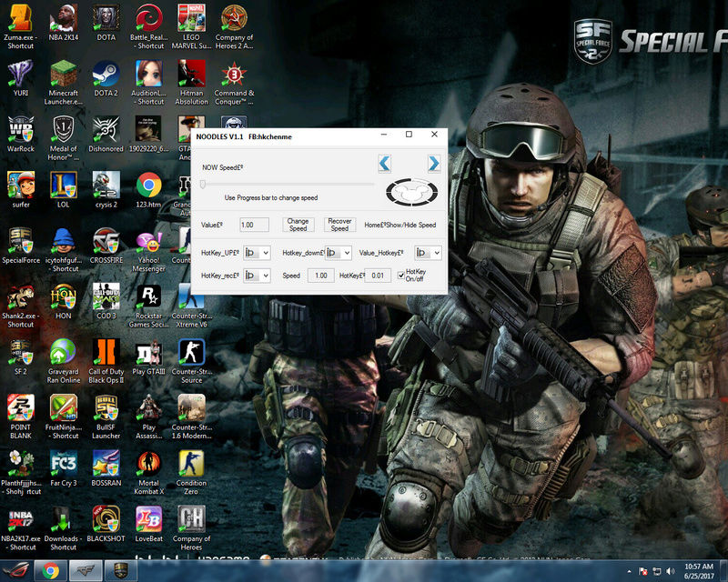Screen dimensions: 728x582
Task: Click the volume icon in system tray
Action: click(x=670, y=571)
